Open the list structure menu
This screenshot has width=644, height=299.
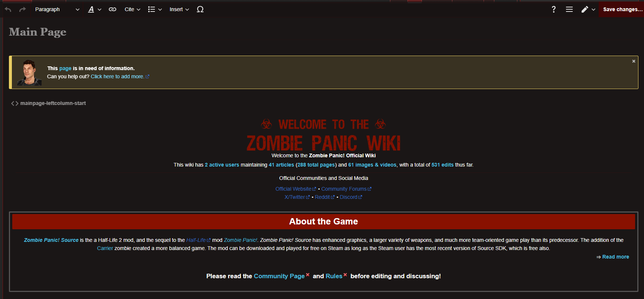(155, 9)
